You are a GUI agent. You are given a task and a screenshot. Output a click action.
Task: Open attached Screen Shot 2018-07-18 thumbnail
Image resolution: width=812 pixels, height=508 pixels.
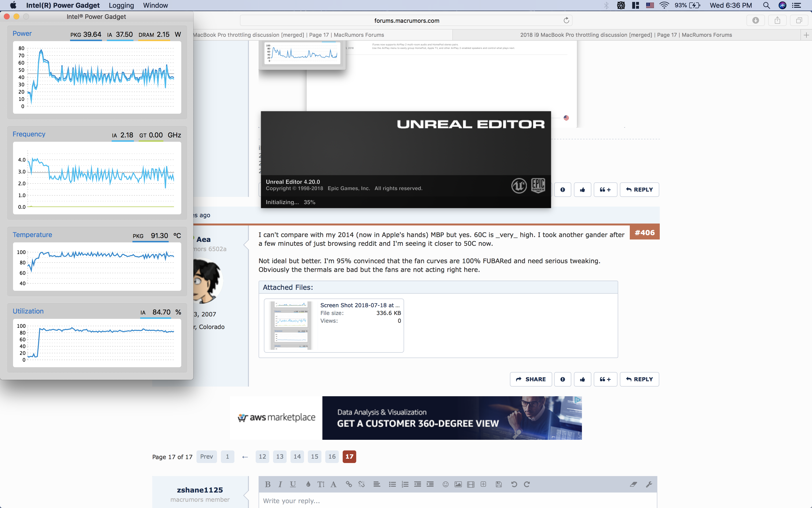(x=291, y=326)
